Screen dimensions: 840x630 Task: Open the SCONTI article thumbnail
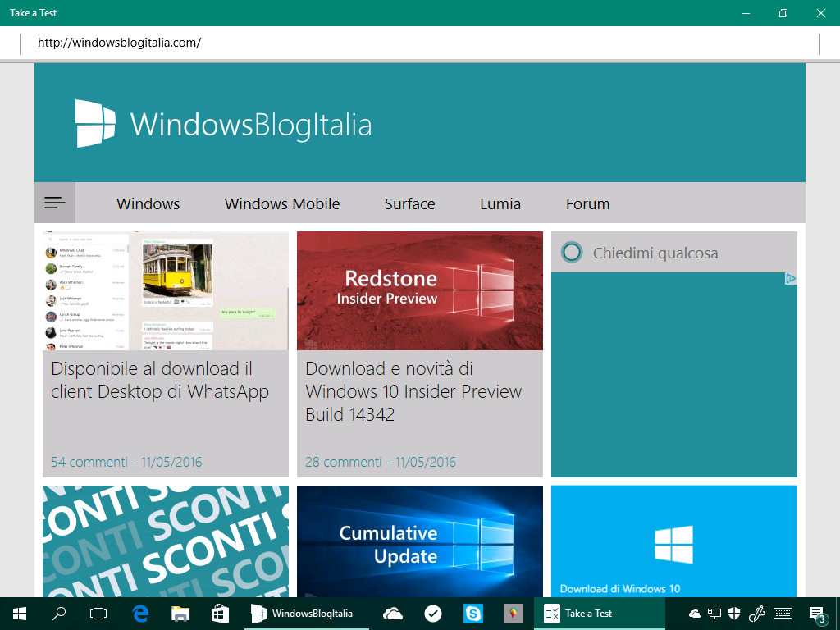click(x=166, y=541)
